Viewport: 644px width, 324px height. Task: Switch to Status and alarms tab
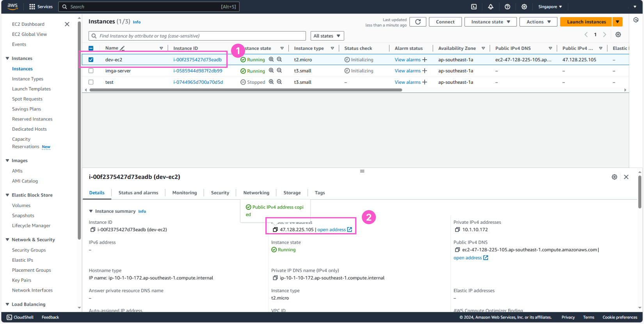tap(138, 193)
